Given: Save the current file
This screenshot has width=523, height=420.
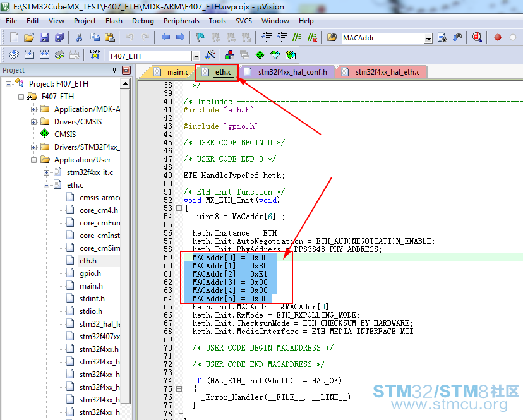Looking at the screenshot, I should (44, 37).
